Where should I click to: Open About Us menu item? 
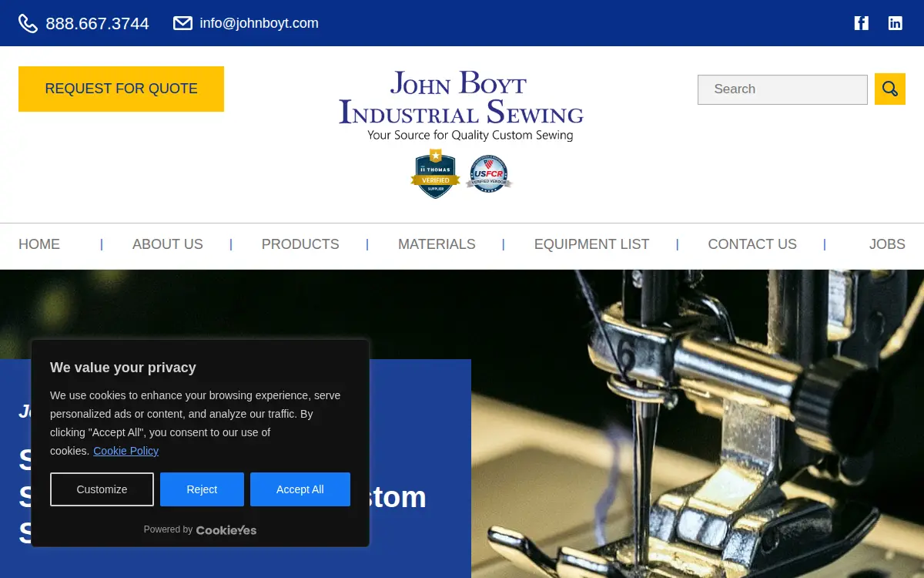(168, 244)
